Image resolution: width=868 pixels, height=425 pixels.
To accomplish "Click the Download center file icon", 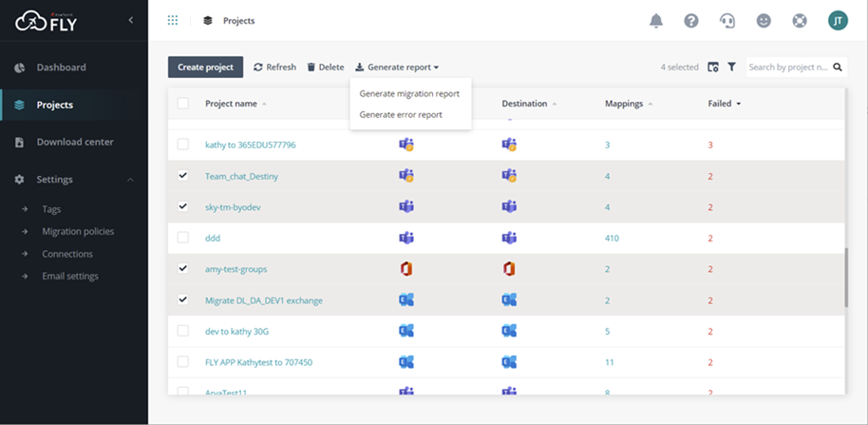I will (19, 143).
